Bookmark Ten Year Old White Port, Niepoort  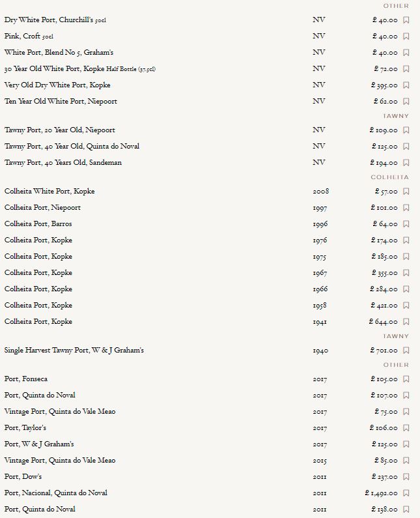click(x=406, y=102)
